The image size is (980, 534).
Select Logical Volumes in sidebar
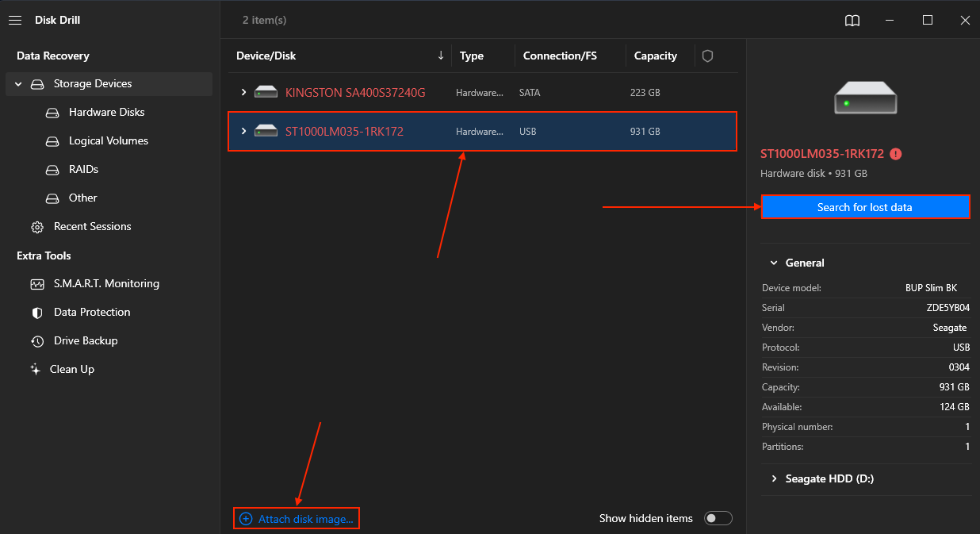point(108,141)
